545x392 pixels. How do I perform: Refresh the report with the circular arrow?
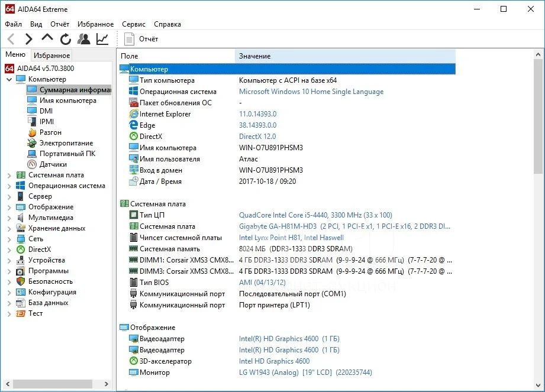coord(65,39)
